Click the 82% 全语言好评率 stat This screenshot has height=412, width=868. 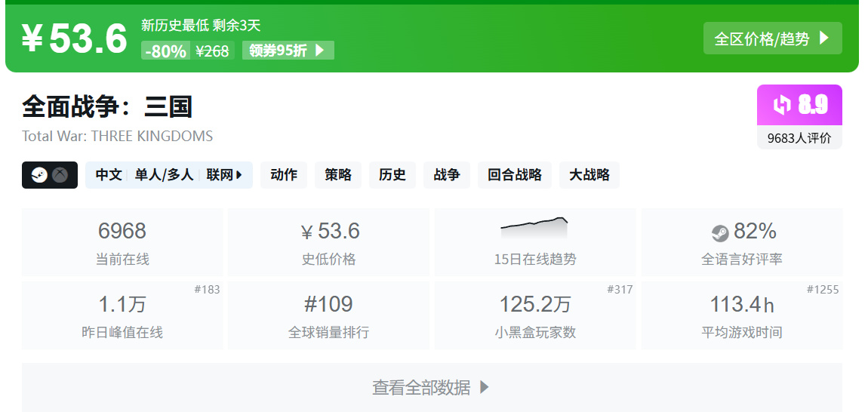pyautogui.click(x=742, y=242)
